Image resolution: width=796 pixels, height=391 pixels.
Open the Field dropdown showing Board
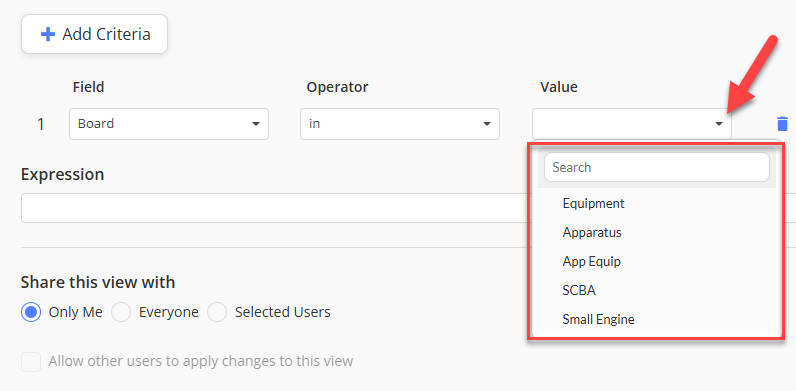click(x=169, y=124)
